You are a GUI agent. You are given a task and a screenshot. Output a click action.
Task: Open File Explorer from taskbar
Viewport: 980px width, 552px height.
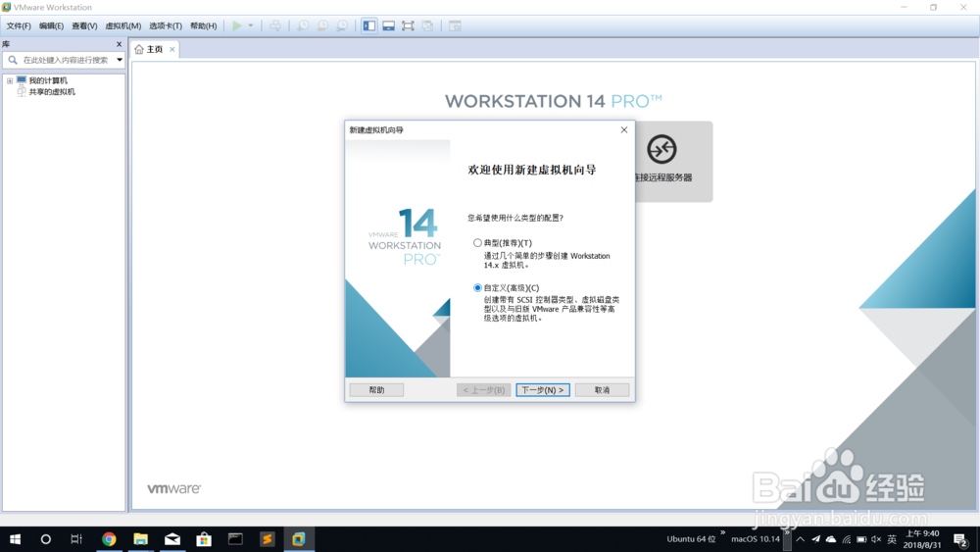click(140, 539)
